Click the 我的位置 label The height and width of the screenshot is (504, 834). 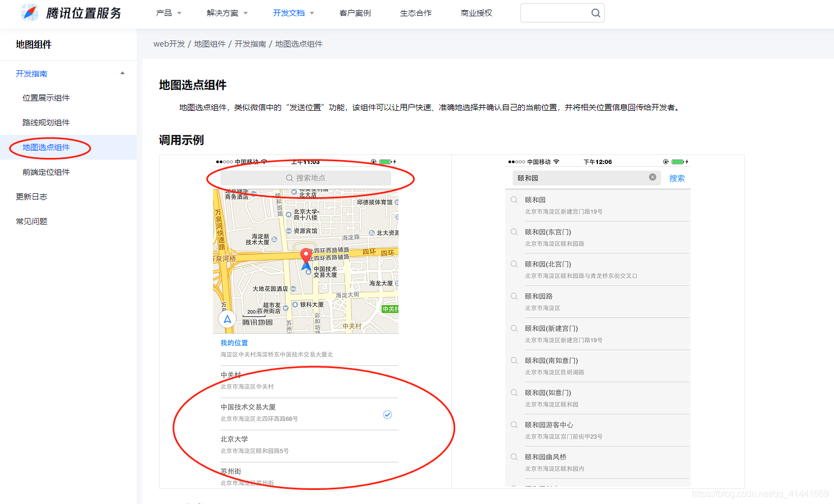[234, 343]
